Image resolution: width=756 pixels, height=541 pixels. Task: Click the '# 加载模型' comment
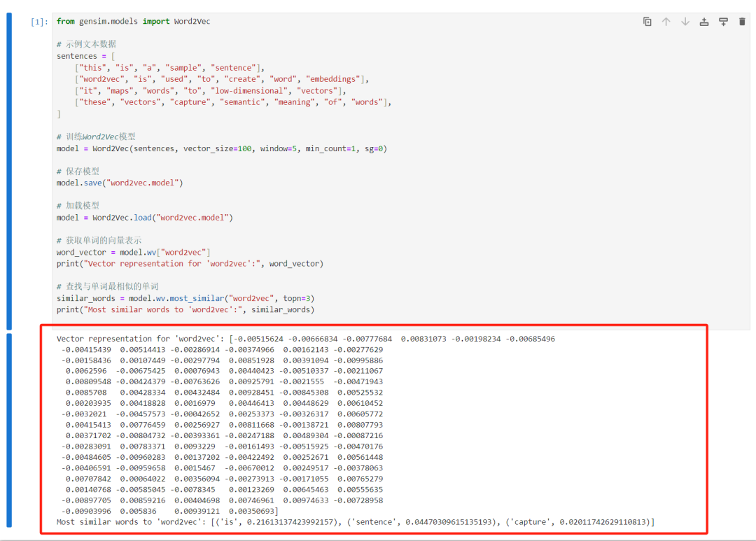click(x=78, y=205)
